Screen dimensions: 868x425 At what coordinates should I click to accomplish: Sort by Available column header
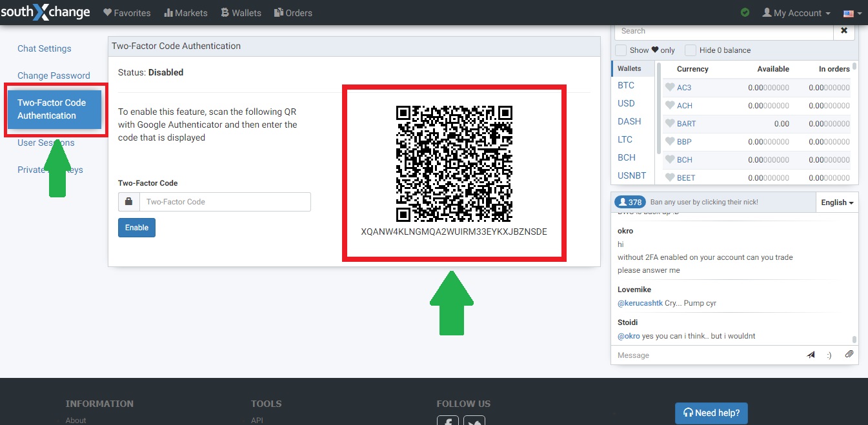tap(773, 69)
